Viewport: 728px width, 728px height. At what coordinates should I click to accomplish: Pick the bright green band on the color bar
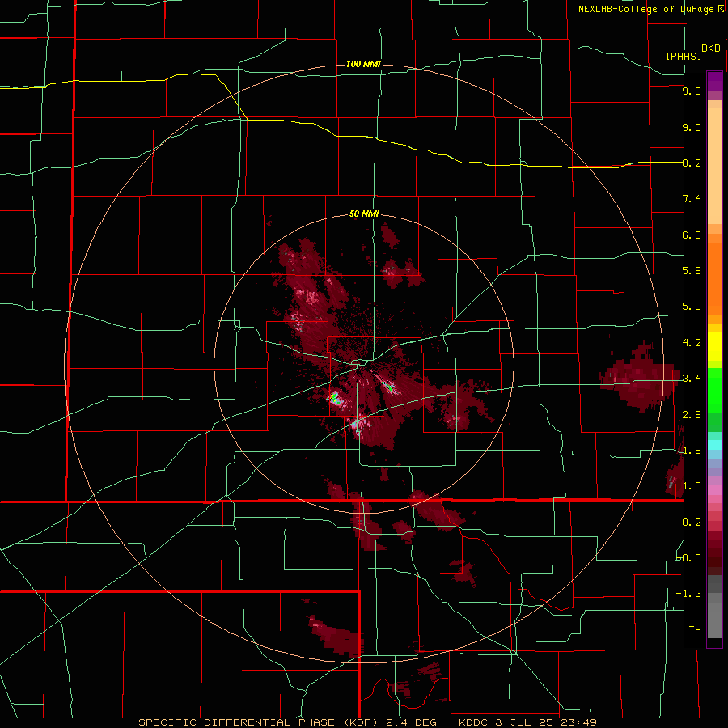pos(714,391)
